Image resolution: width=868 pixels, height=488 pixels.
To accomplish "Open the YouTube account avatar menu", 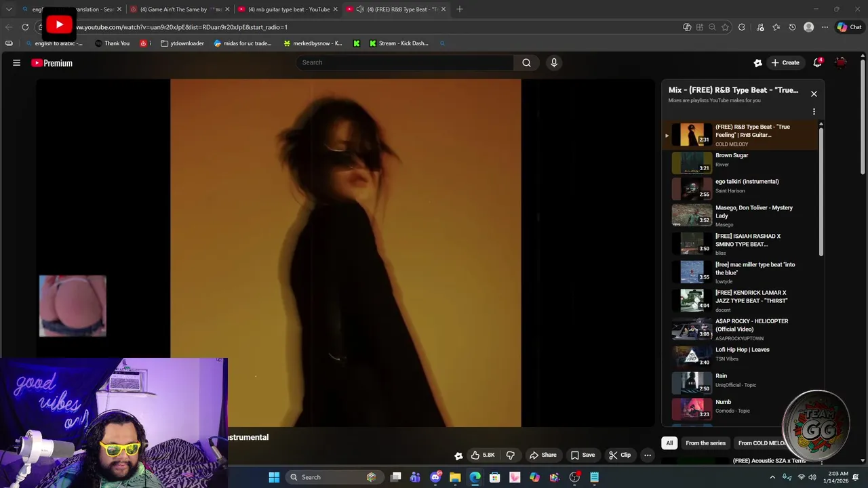I will (x=841, y=62).
